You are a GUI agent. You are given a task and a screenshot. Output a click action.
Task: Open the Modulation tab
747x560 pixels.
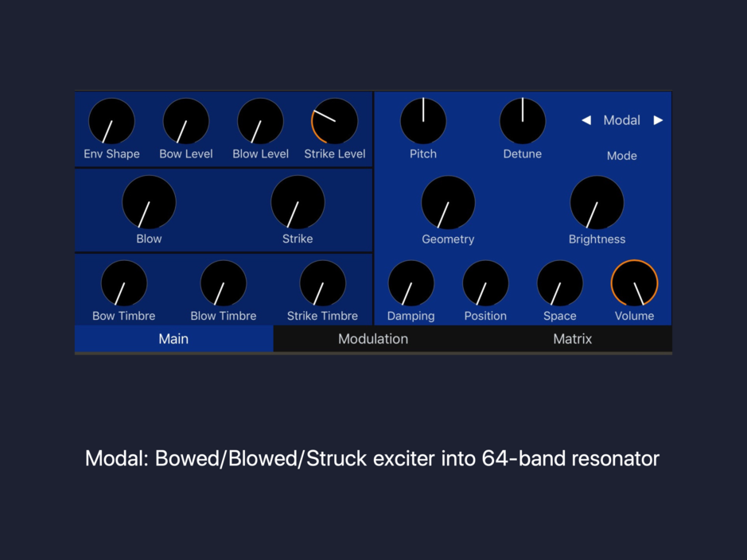click(373, 339)
